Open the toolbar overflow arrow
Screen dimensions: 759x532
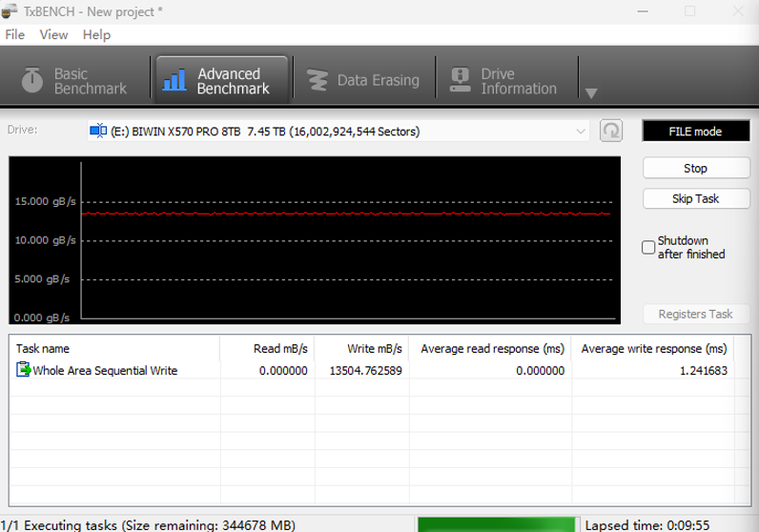click(x=591, y=92)
